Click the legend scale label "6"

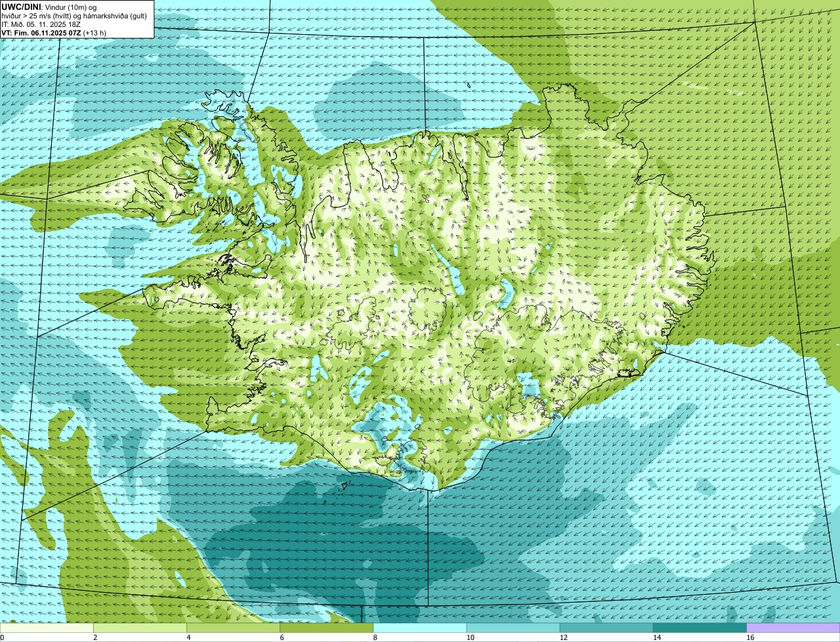[x=282, y=637]
